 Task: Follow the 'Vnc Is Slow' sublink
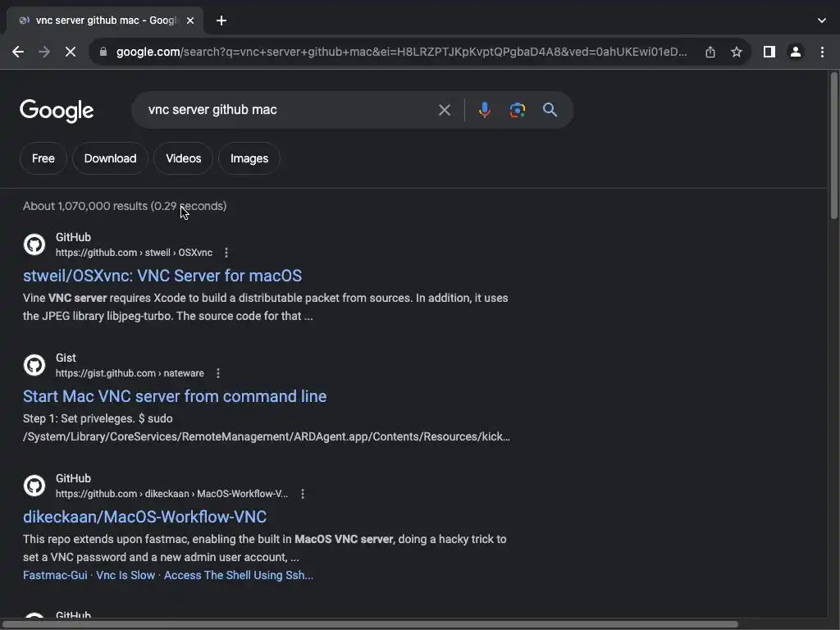[x=126, y=575]
